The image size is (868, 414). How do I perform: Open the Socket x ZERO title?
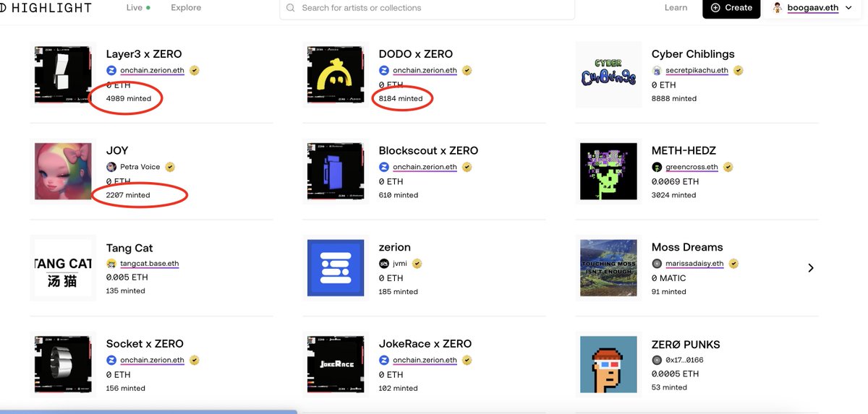pos(145,344)
